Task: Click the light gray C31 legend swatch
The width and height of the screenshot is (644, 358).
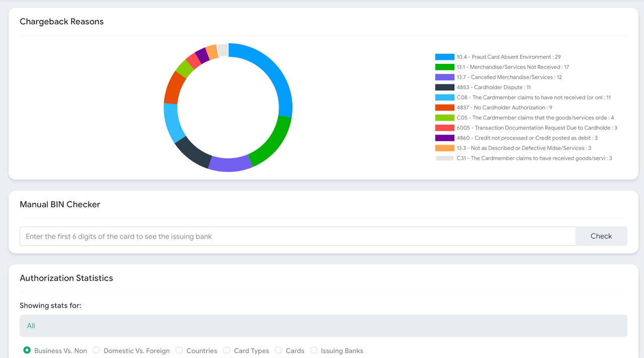Action: coord(444,158)
